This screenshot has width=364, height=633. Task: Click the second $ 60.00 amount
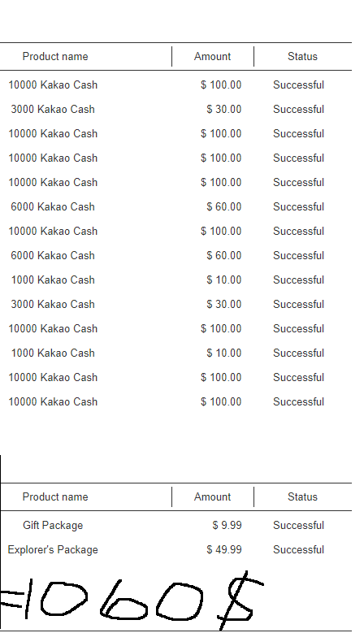(x=224, y=255)
